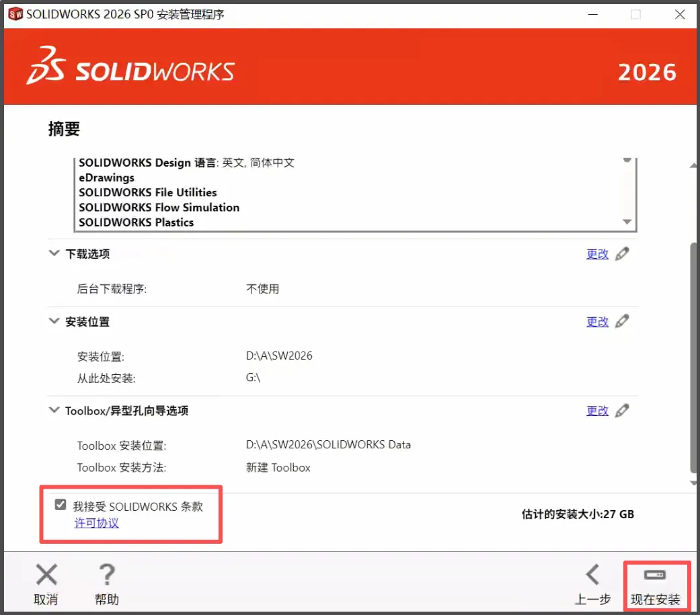This screenshot has height=615, width=700.
Task: Open help via the question mark icon
Action: click(107, 575)
